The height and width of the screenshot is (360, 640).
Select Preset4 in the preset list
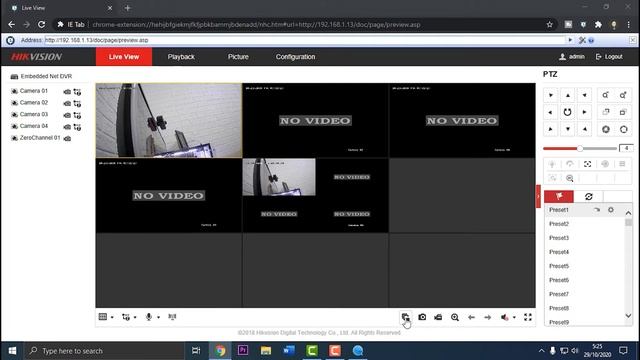[x=559, y=252]
